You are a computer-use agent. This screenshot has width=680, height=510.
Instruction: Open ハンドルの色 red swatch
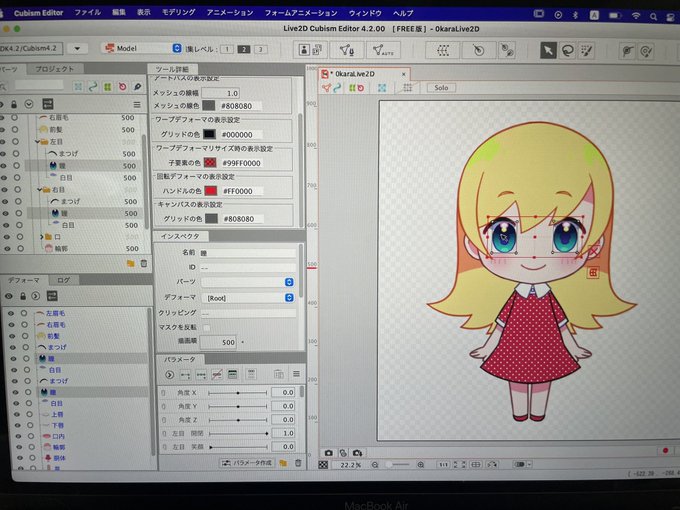[211, 190]
